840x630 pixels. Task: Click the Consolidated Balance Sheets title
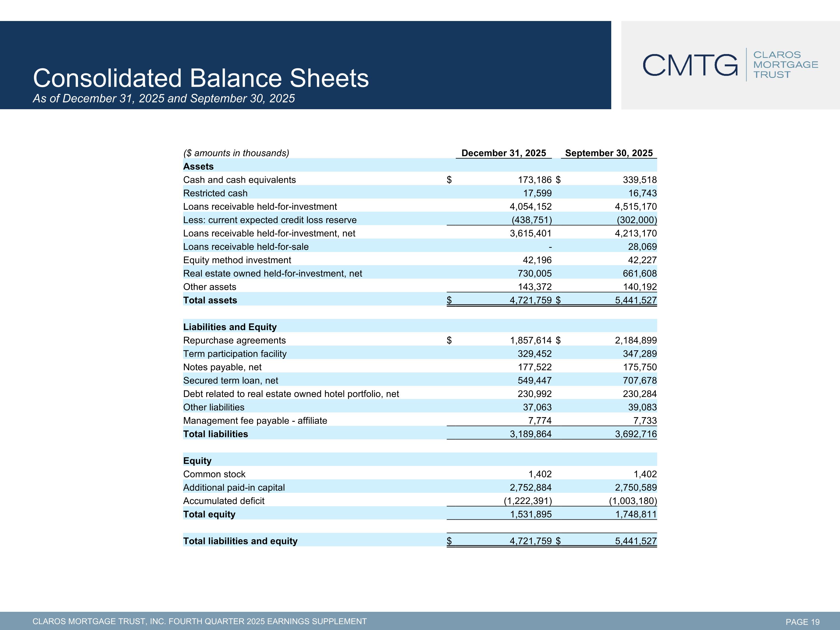point(200,78)
